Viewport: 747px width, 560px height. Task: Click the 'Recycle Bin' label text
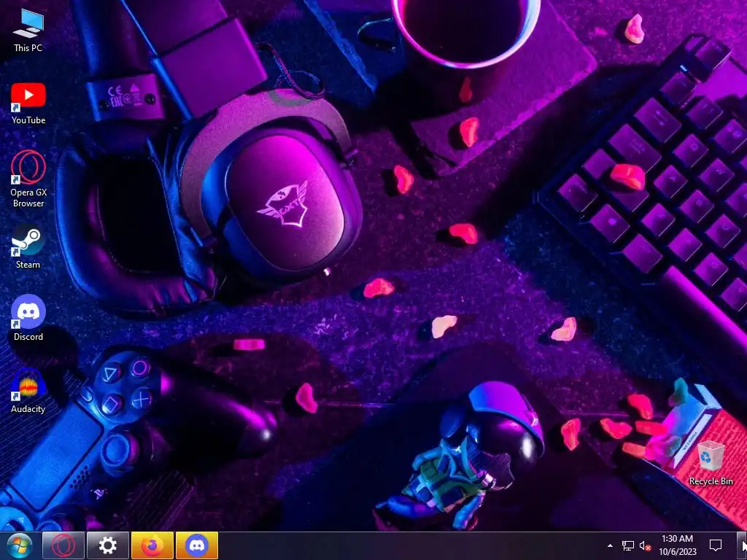(x=711, y=481)
